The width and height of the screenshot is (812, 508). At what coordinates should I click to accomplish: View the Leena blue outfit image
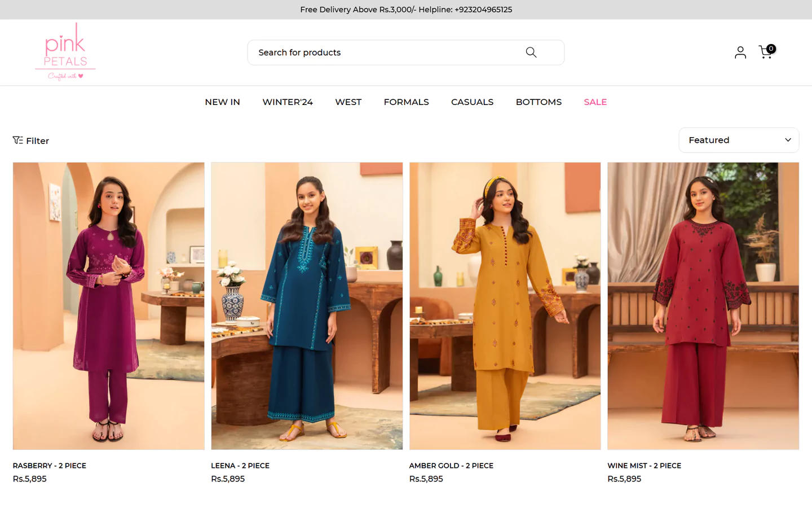[307, 305]
